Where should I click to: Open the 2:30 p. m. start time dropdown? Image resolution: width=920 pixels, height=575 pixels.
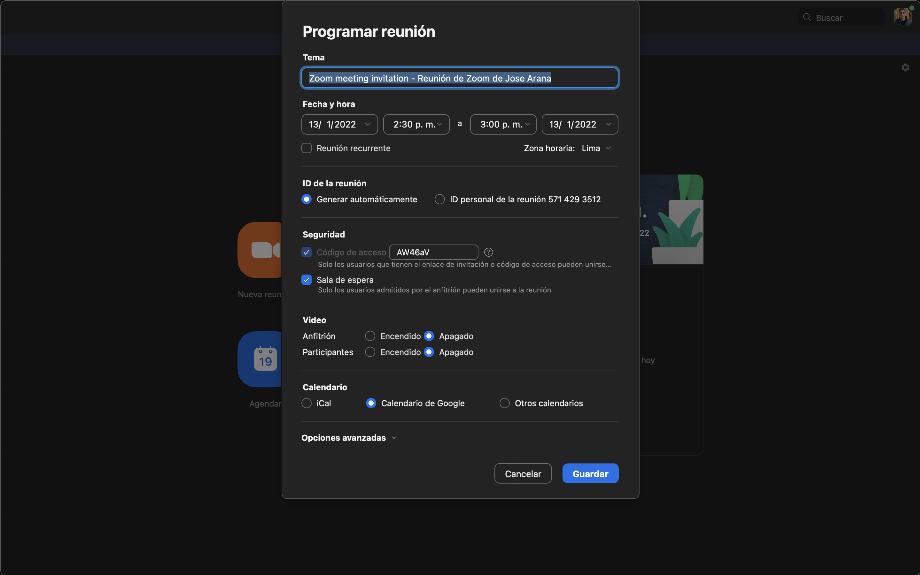[416, 124]
